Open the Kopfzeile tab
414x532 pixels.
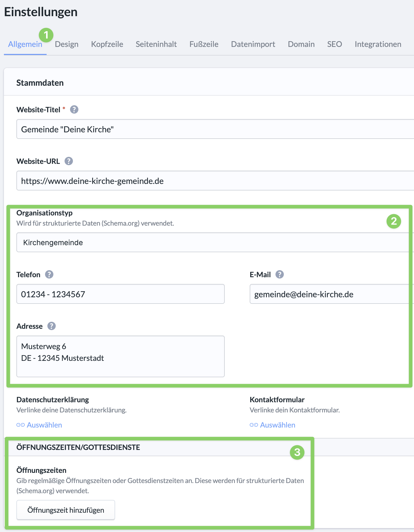[x=107, y=44]
